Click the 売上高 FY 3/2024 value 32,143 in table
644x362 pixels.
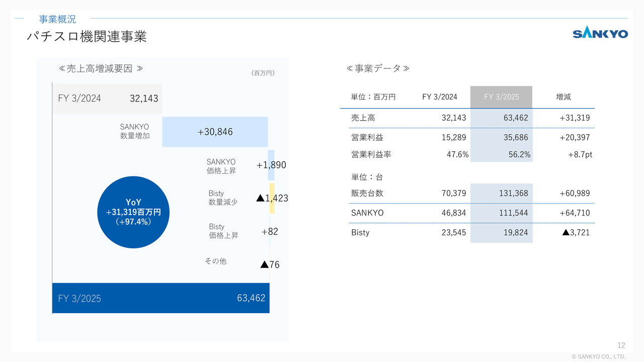pyautogui.click(x=454, y=118)
